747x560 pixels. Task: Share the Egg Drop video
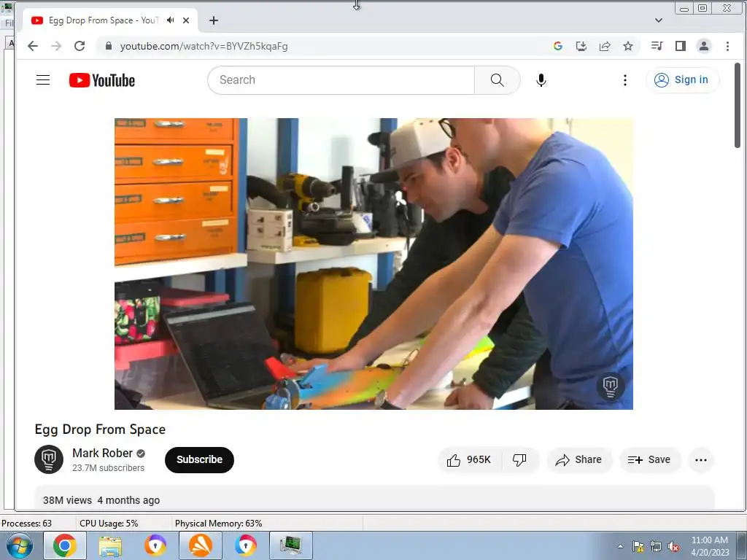(x=578, y=459)
